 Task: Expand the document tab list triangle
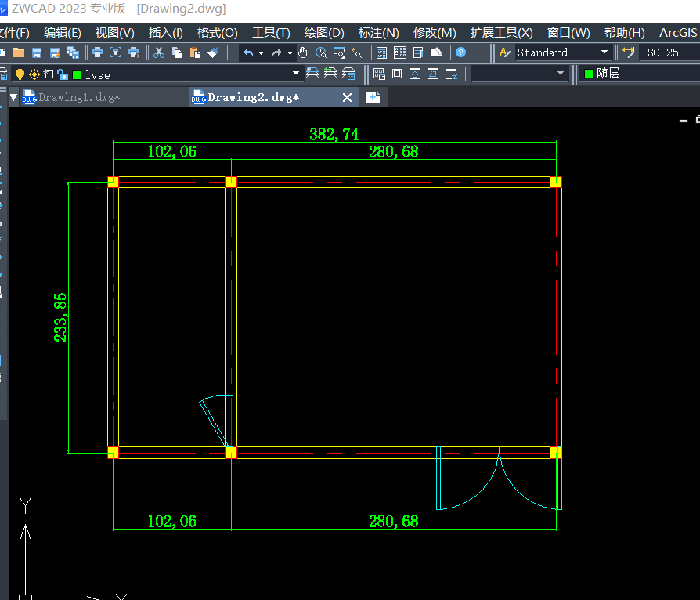(x=14, y=97)
